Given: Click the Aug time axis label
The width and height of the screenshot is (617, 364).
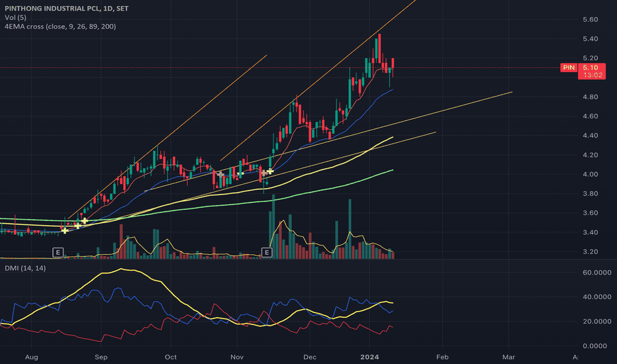Looking at the screenshot, I should tap(32, 357).
